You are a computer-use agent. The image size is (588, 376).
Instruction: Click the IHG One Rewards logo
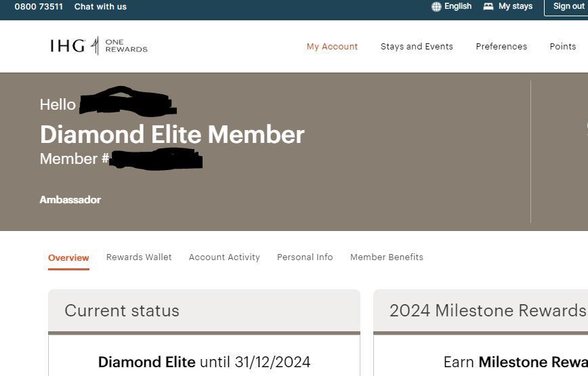[x=99, y=46]
